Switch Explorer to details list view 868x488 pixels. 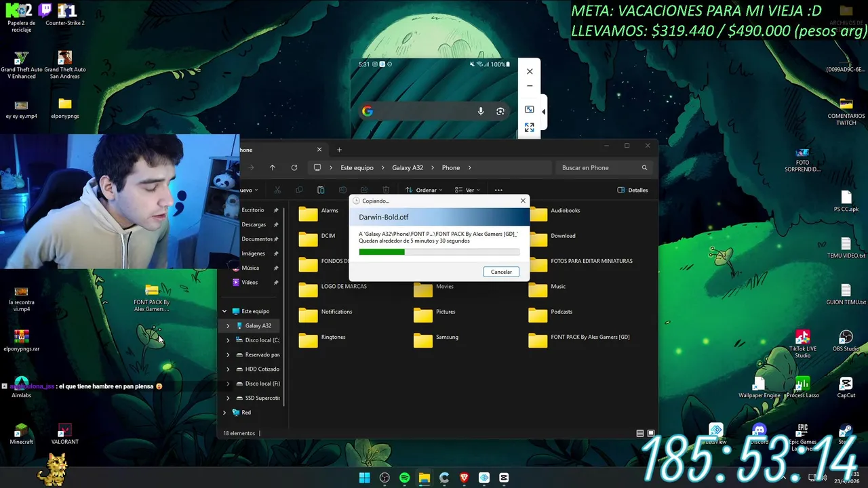tap(640, 433)
